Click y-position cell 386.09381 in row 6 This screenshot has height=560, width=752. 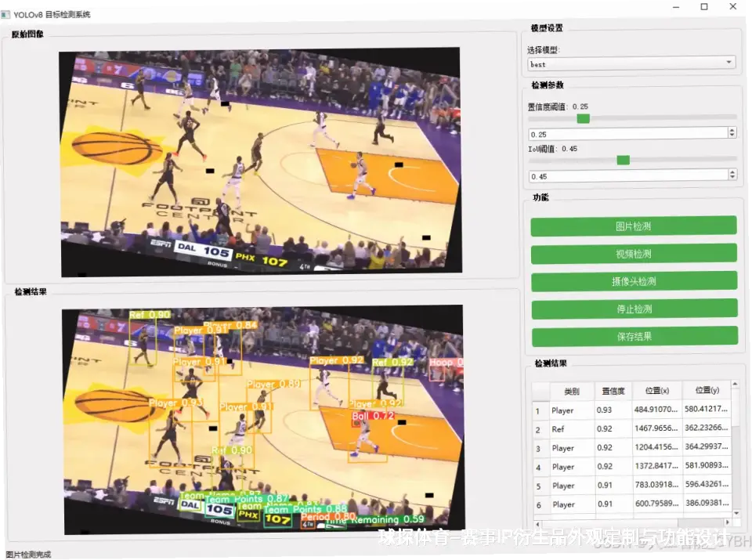(707, 503)
